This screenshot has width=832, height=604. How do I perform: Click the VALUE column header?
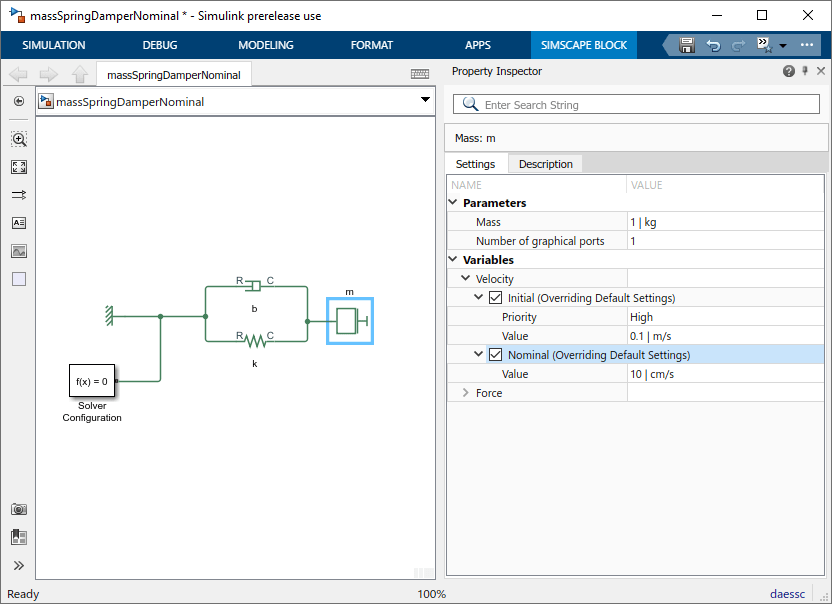pyautogui.click(x=646, y=185)
